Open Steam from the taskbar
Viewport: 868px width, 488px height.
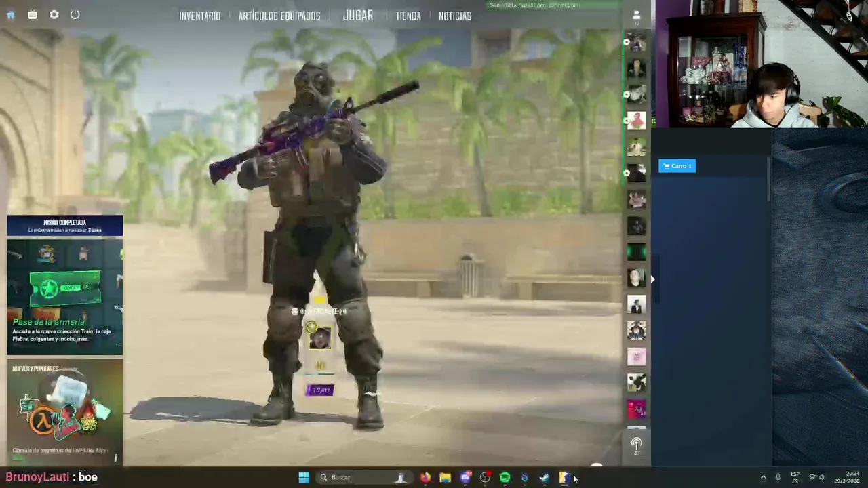click(544, 478)
